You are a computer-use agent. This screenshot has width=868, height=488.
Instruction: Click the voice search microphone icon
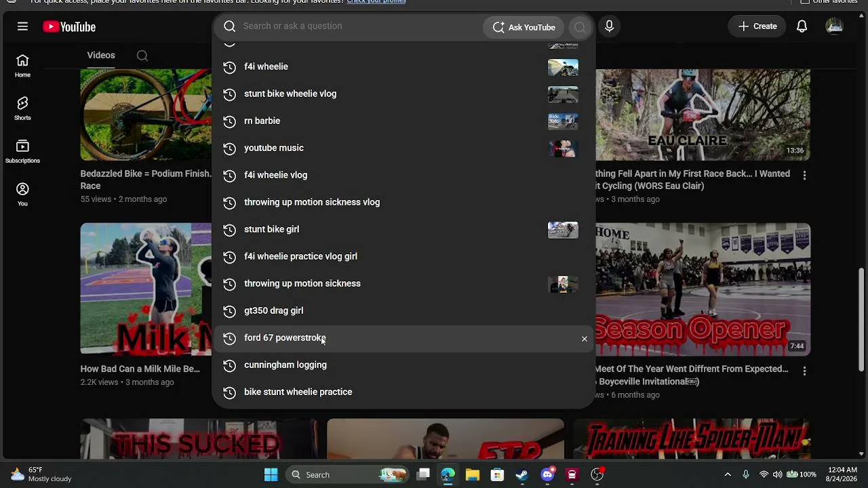[609, 26]
